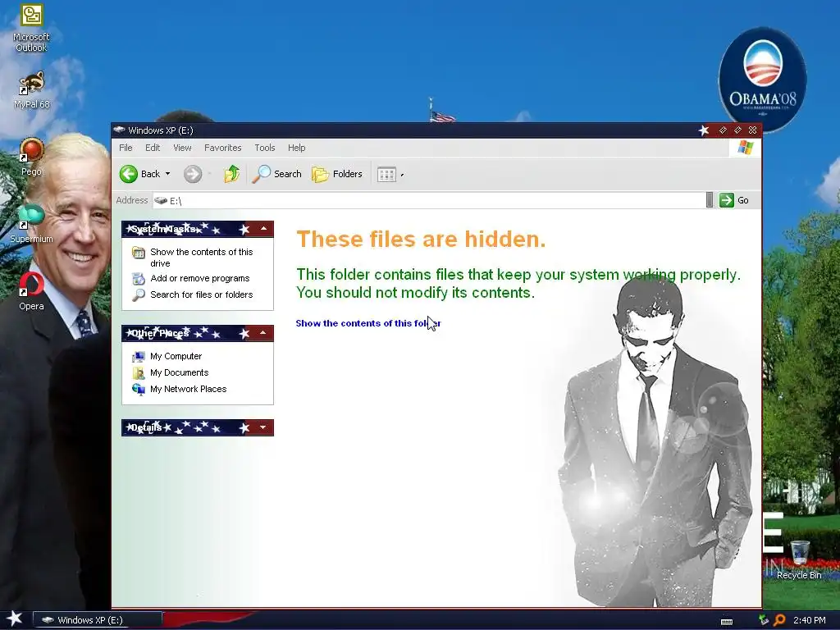Open My Computer from Other Places
The height and width of the screenshot is (630, 840).
click(176, 356)
